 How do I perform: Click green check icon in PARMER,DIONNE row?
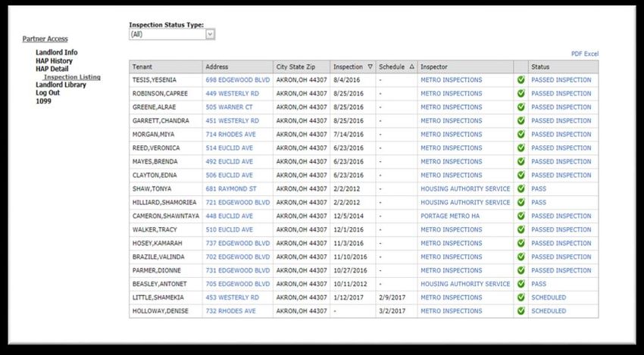tap(521, 270)
